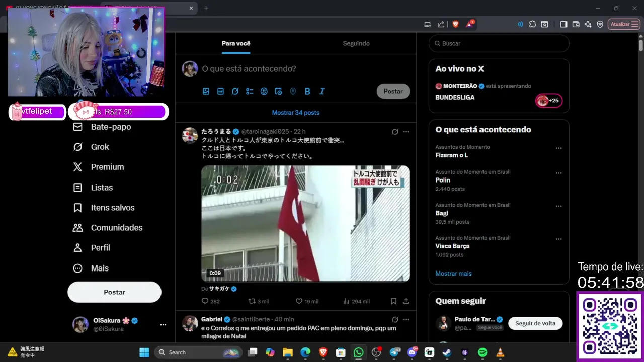Tag a location in the composer

coord(293,92)
